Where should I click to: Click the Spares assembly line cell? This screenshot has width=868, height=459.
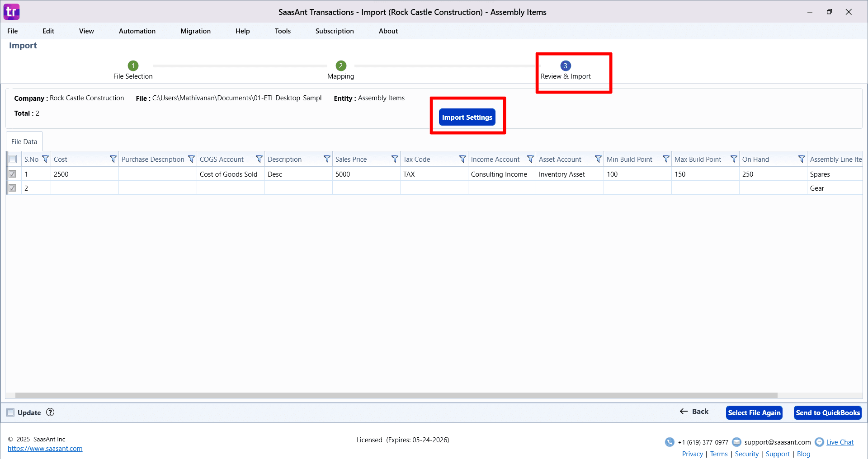(835, 174)
